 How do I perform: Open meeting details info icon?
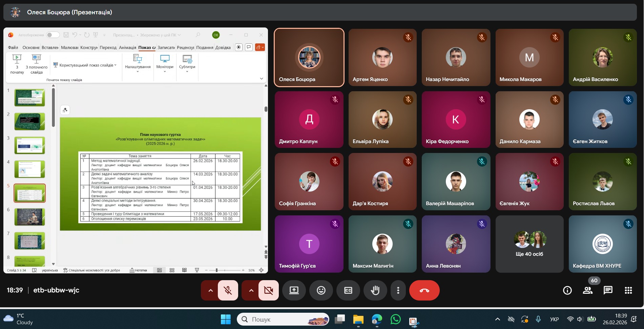click(567, 290)
